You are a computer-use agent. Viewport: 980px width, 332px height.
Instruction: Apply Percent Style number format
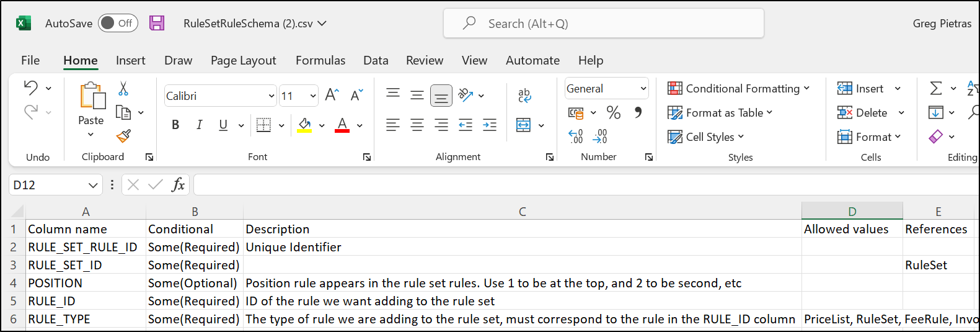click(614, 112)
